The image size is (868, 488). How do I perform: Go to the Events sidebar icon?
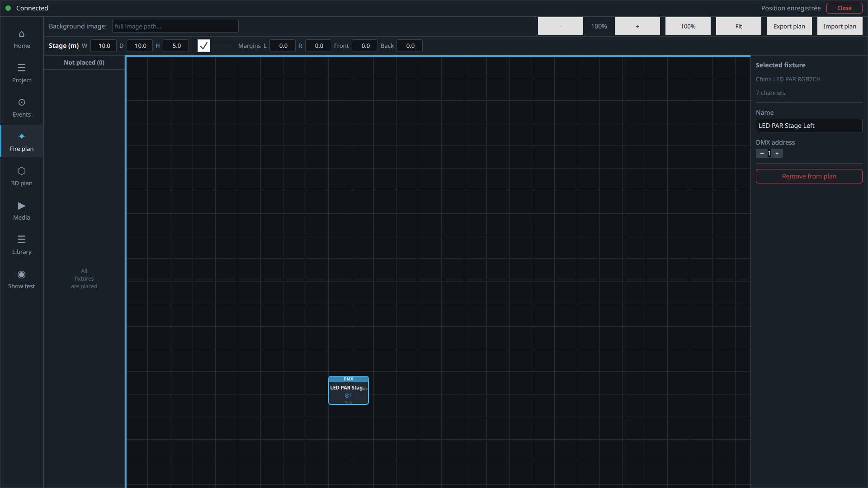(x=22, y=108)
